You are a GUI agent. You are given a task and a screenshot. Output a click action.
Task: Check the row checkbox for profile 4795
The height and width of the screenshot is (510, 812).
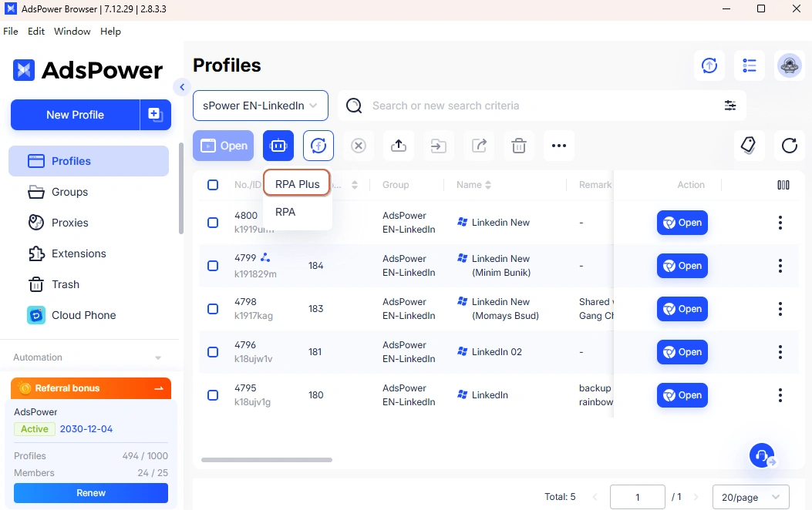point(212,394)
